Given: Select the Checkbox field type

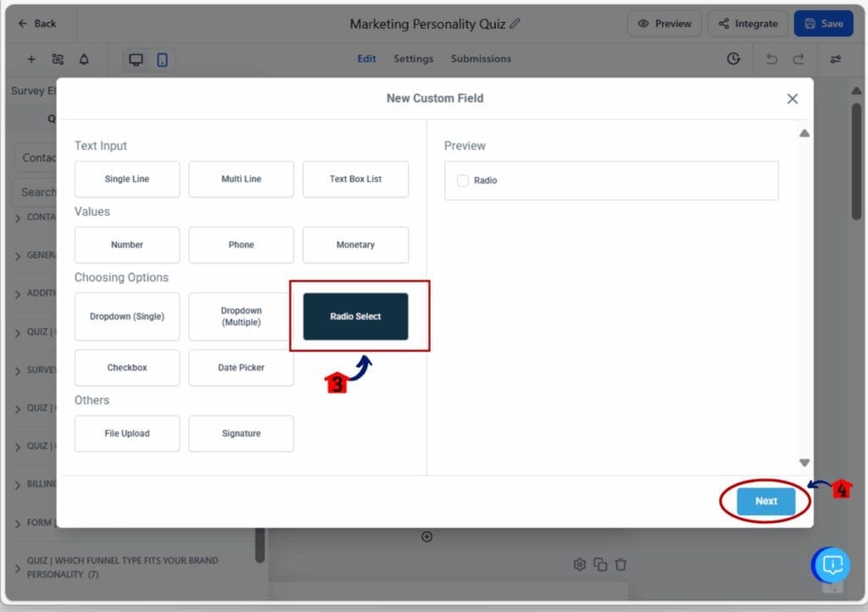Looking at the screenshot, I should pyautogui.click(x=127, y=368).
